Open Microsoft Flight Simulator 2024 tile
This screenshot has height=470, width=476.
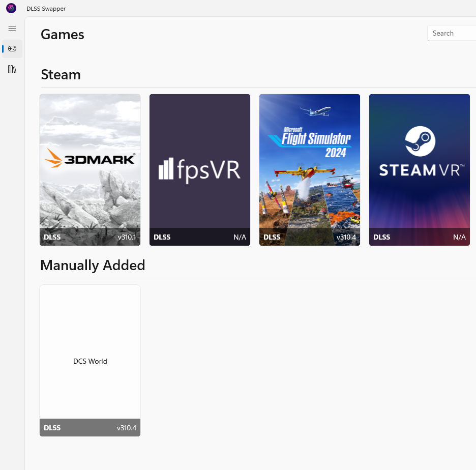[310, 170]
